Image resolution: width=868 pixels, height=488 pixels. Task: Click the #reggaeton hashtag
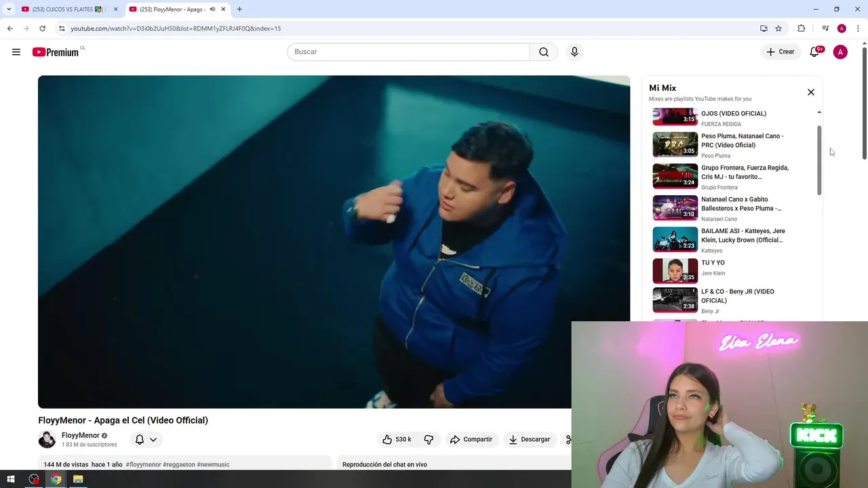click(179, 465)
